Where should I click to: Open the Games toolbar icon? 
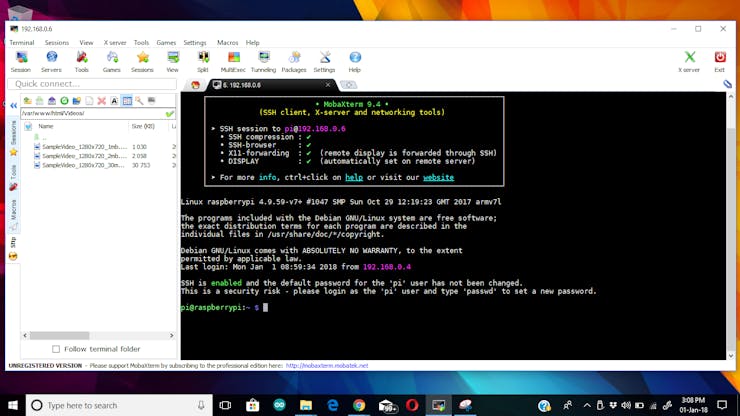112,62
